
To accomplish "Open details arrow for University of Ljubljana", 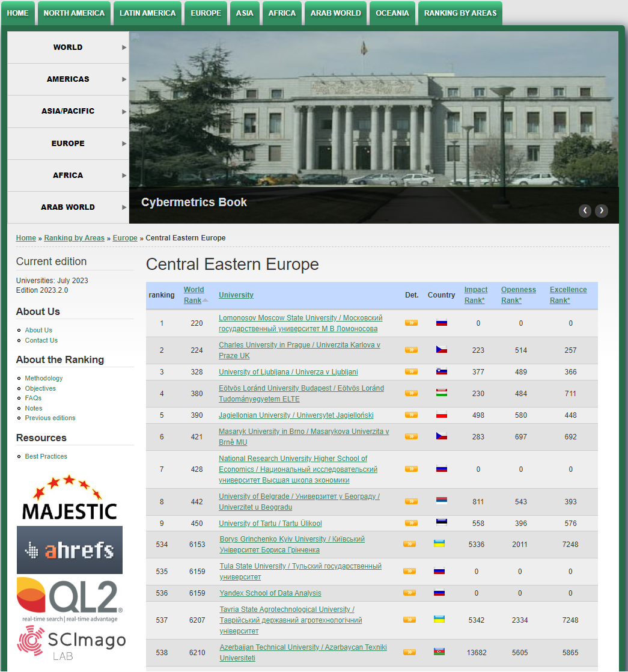I will [x=411, y=371].
